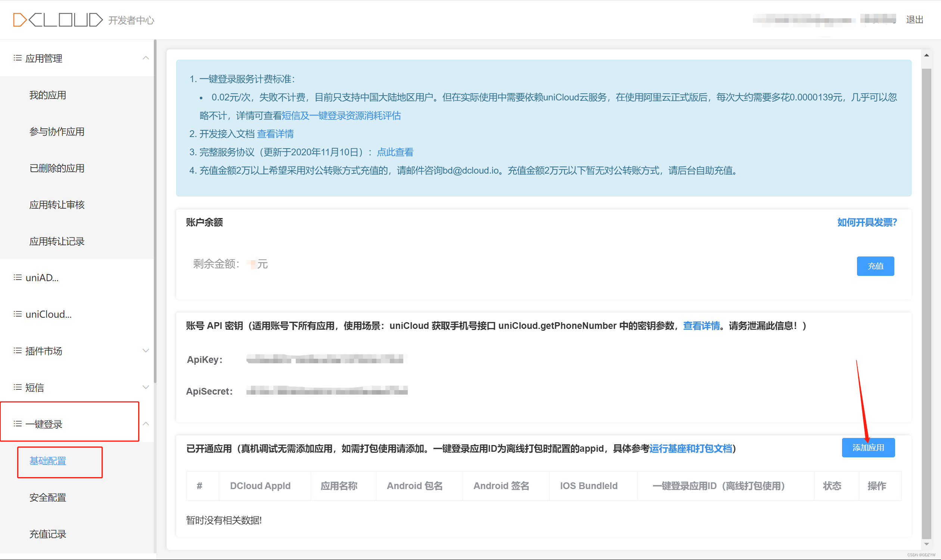
Task: Open 充值记录 submenu item
Action: coord(48,534)
